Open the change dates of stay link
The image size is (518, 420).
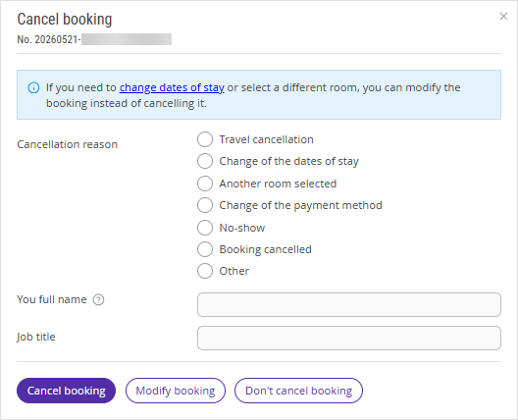[172, 87]
